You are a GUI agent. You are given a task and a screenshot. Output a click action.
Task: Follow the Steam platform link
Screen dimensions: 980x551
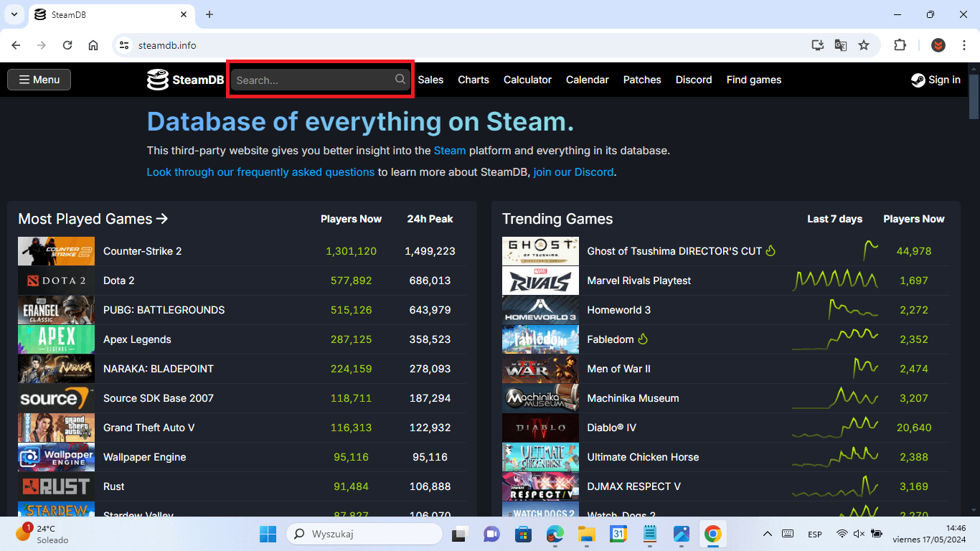pyautogui.click(x=450, y=151)
